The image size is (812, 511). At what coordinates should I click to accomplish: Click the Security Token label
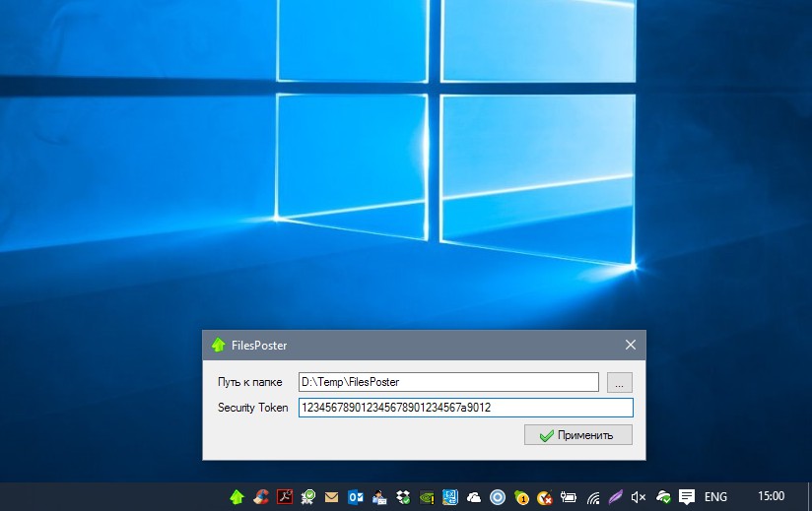(x=252, y=408)
